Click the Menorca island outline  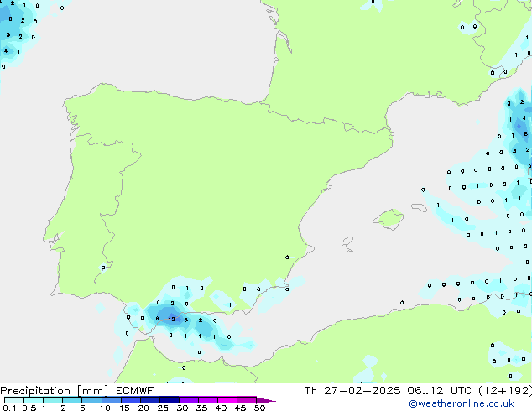[x=419, y=207]
